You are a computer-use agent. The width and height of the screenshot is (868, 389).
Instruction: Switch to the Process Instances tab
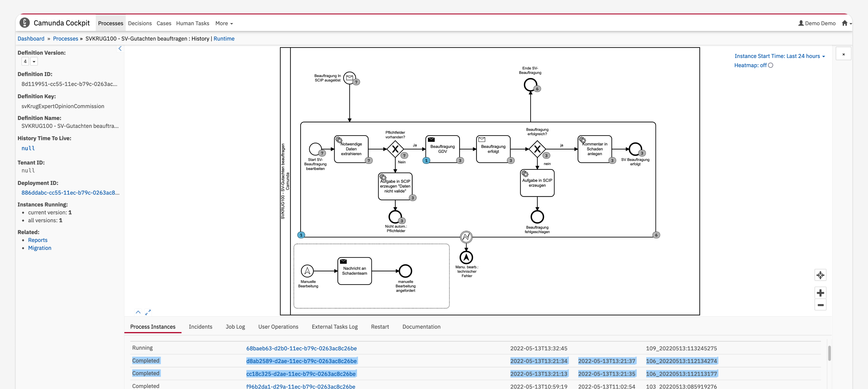[x=153, y=327]
